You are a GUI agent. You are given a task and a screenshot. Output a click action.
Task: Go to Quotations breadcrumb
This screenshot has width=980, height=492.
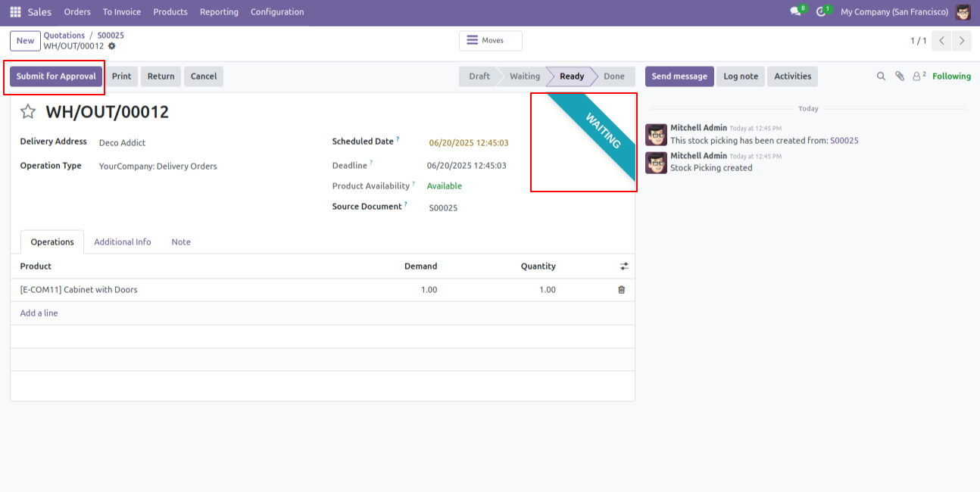(64, 36)
